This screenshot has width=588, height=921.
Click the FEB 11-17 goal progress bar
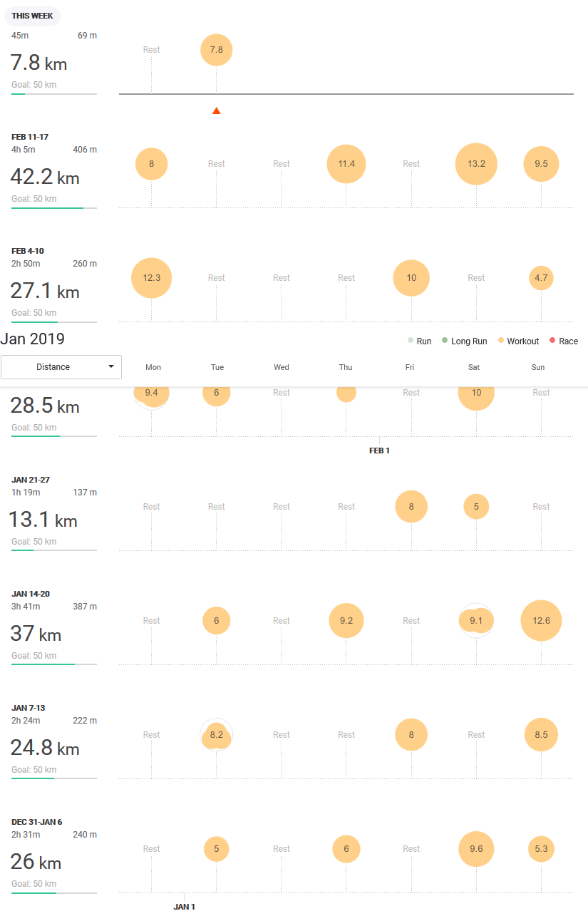[53, 208]
